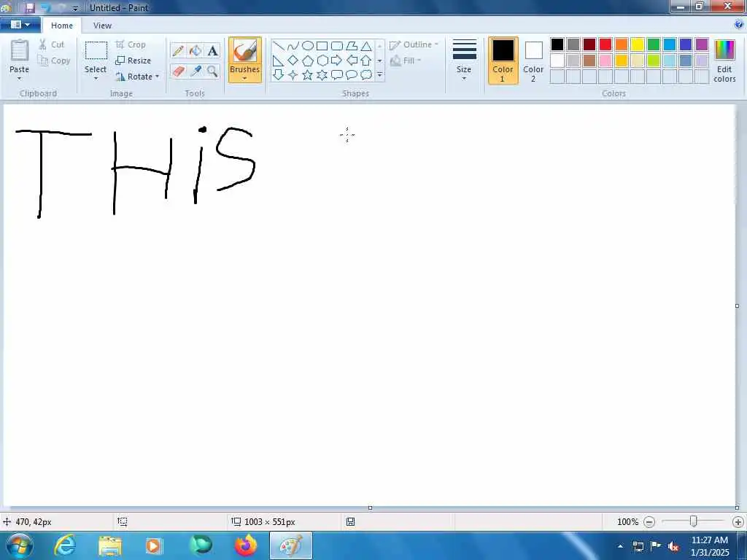Screen dimensions: 747x560
Task: Choose the Oval shape
Action: click(308, 46)
